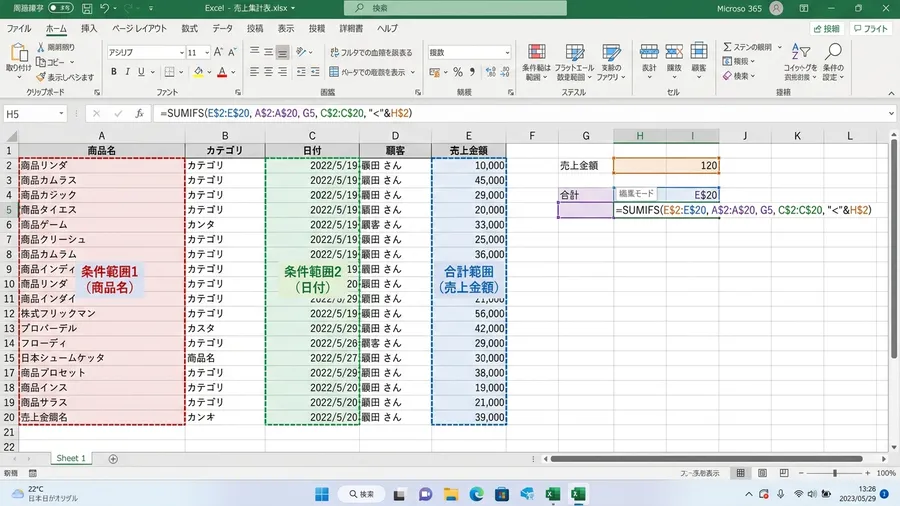900x506 pixels.
Task: Click the Name Box showing H5
Action: pos(34,114)
